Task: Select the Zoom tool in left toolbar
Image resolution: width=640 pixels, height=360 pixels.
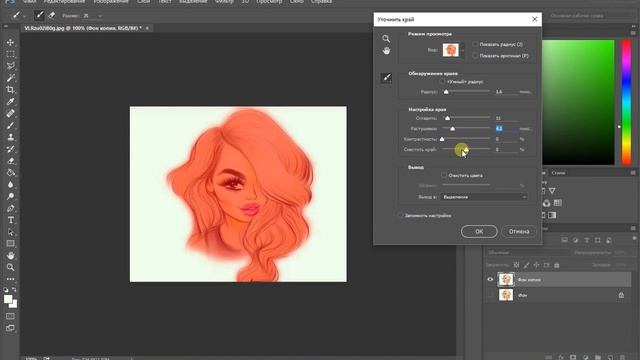Action: pos(11,267)
